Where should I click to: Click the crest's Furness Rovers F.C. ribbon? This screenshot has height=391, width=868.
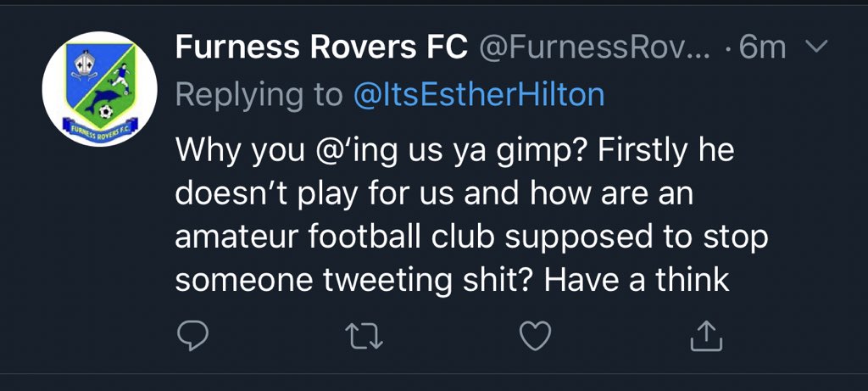pyautogui.click(x=100, y=127)
